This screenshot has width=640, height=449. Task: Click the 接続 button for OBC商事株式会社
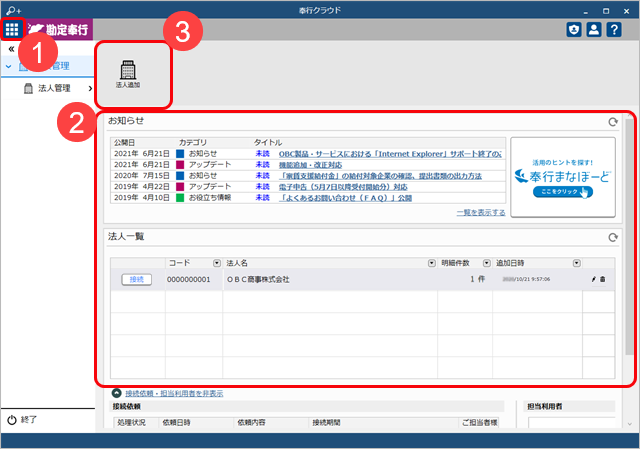tap(137, 280)
